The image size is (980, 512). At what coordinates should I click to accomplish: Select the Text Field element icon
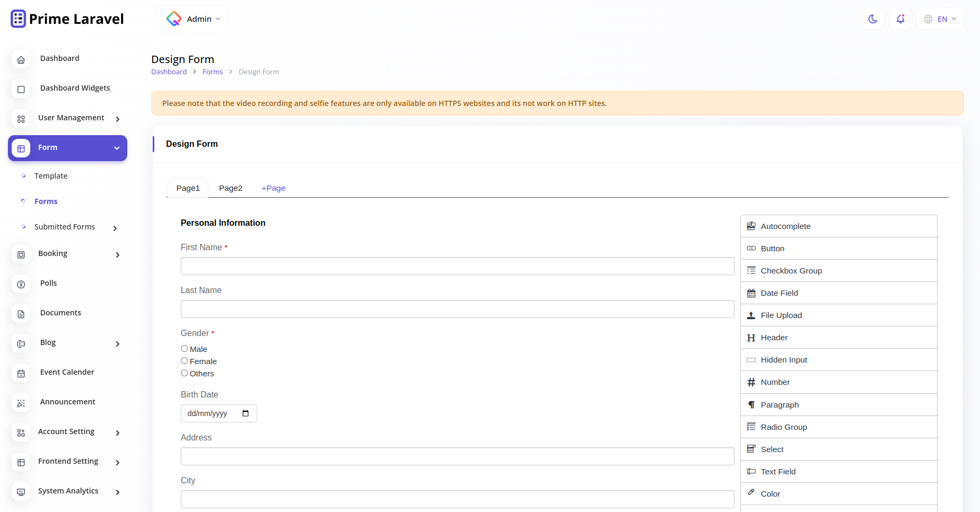point(751,471)
